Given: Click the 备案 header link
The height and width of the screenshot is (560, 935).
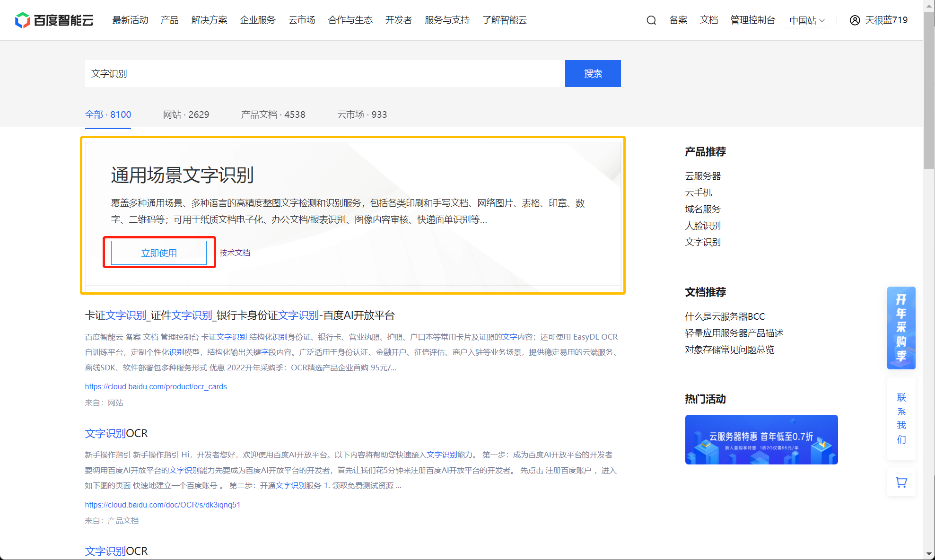Looking at the screenshot, I should 678,20.
